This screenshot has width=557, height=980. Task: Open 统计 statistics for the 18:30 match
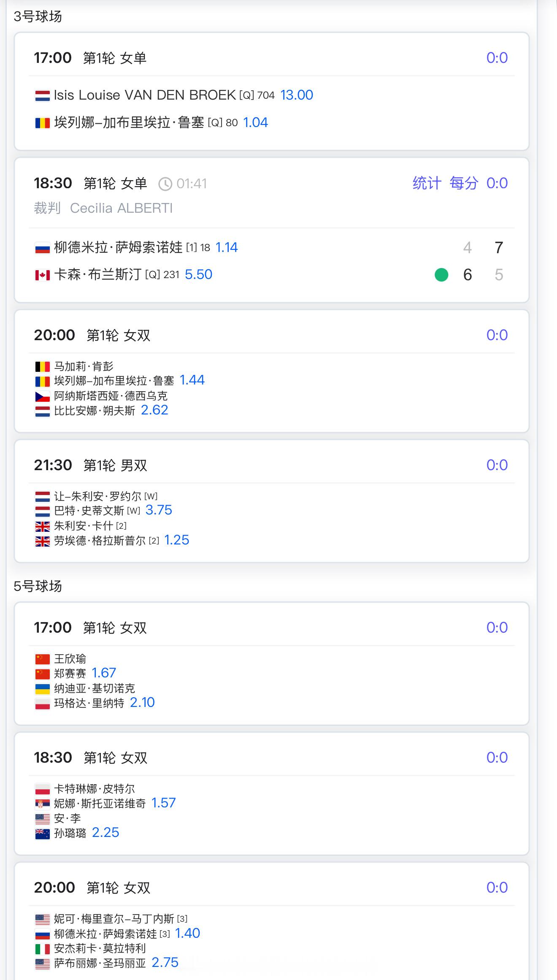click(x=427, y=183)
